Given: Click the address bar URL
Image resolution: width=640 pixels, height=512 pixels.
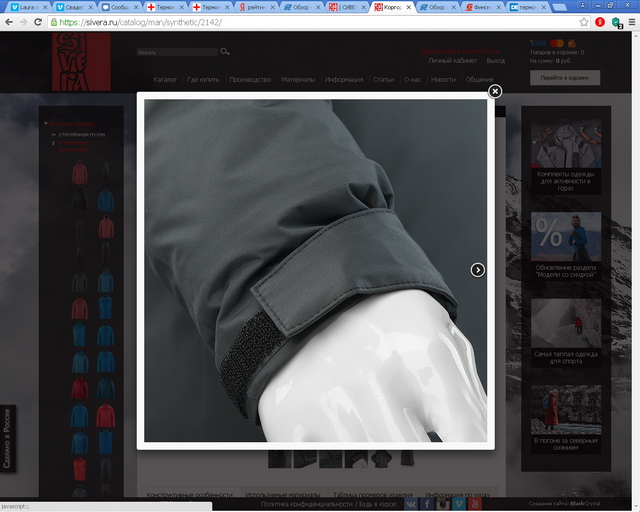Looking at the screenshot, I should point(140,22).
